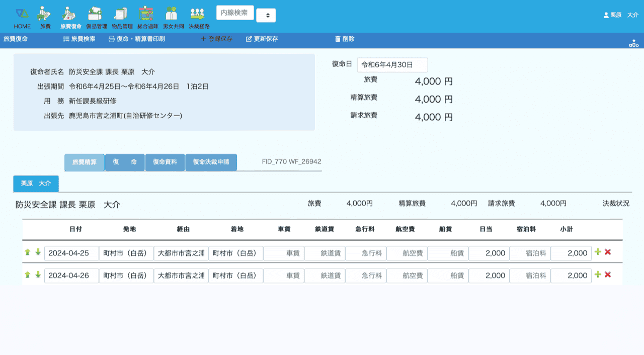Add a row after 2024-04-25
Screen dimensions: 644x355
(598, 252)
